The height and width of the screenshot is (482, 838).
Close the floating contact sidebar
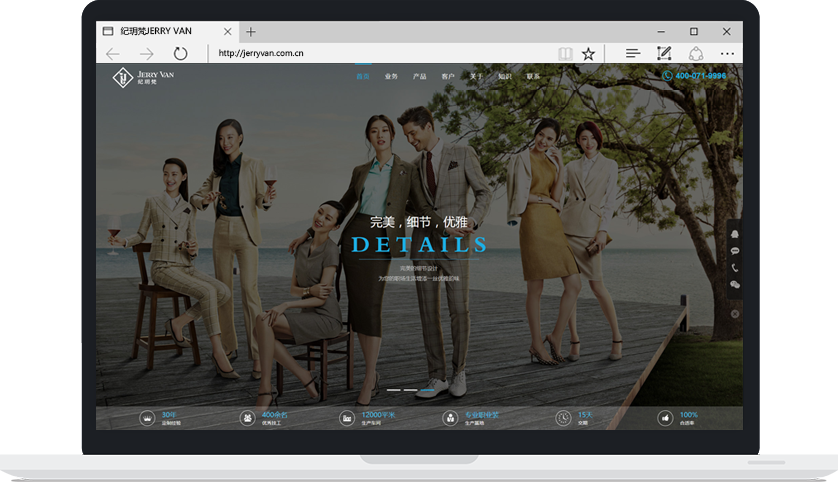click(x=735, y=314)
